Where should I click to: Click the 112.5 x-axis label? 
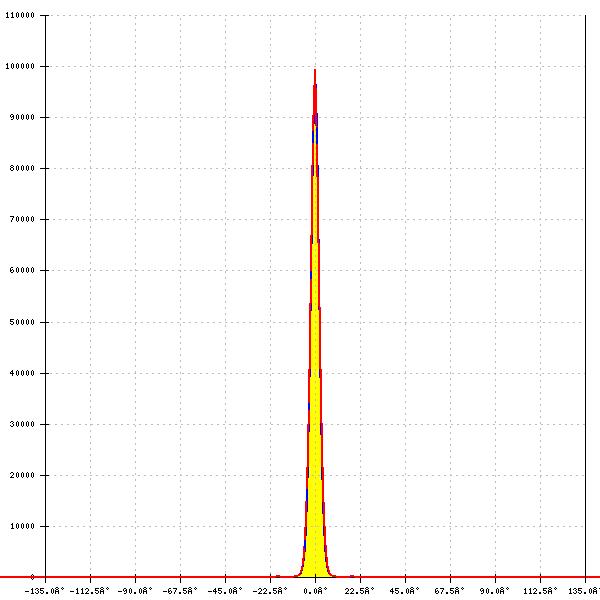click(540, 591)
